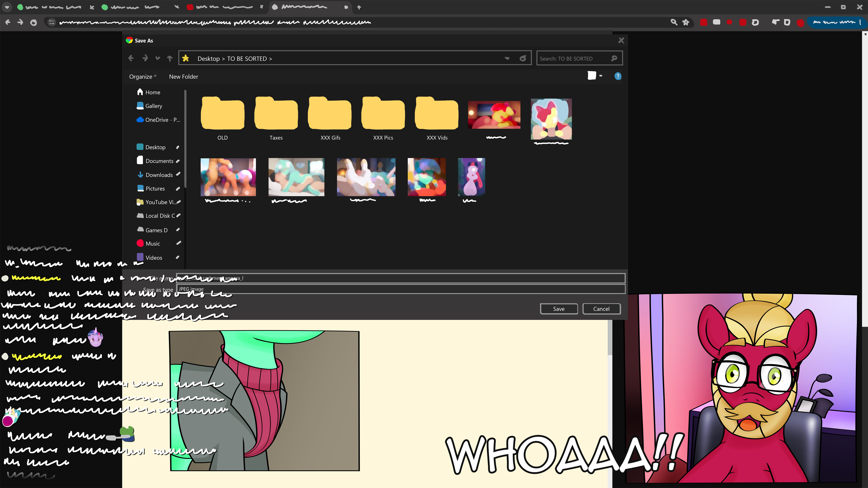Open a new browser tab with plus

tap(359, 7)
